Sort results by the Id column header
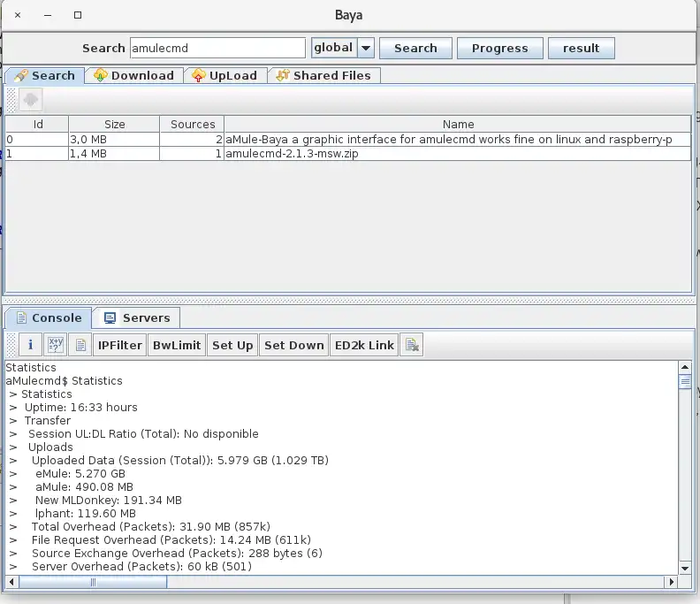Image resolution: width=700 pixels, height=604 pixels. [x=37, y=124]
